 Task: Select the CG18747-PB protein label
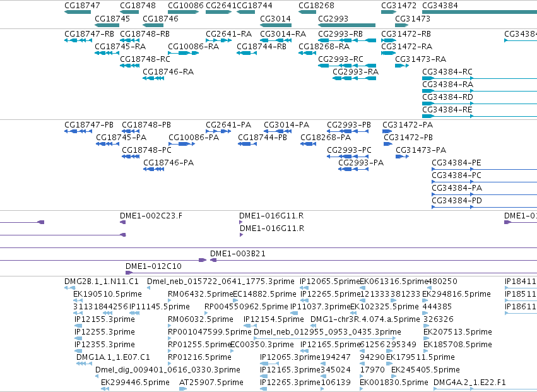(89, 125)
